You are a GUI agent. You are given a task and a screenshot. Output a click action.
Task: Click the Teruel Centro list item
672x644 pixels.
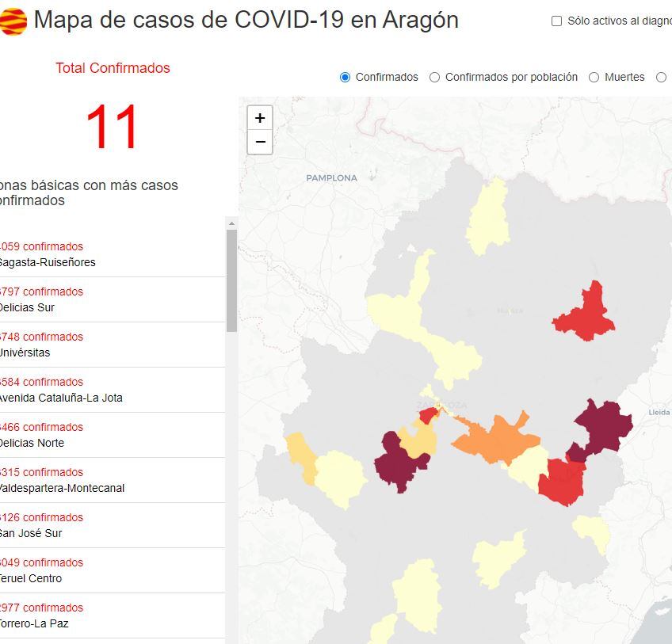pyautogui.click(x=32, y=578)
